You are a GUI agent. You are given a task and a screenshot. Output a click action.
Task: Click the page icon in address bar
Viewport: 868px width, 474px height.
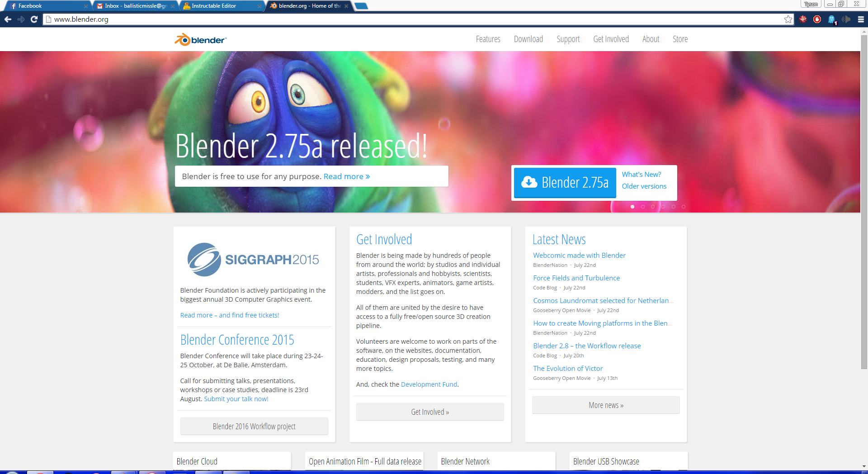[48, 19]
